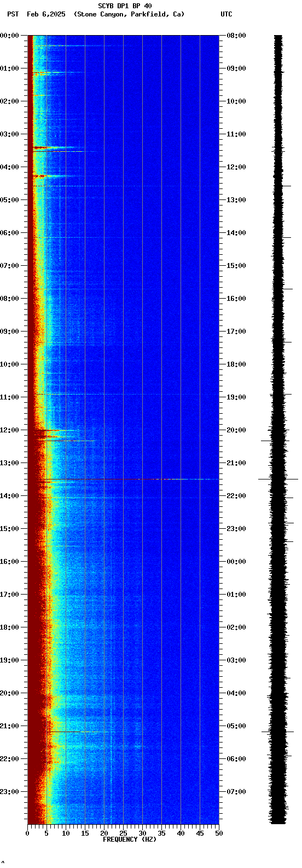This screenshot has width=302, height=868.
Task: Click the 20:00 label on the UTC axis
Action: 236,430
